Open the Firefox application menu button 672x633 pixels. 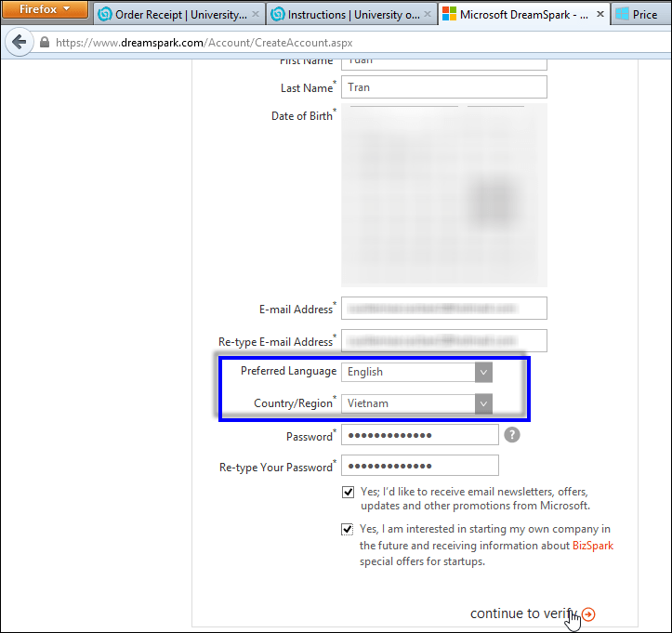click(45, 9)
